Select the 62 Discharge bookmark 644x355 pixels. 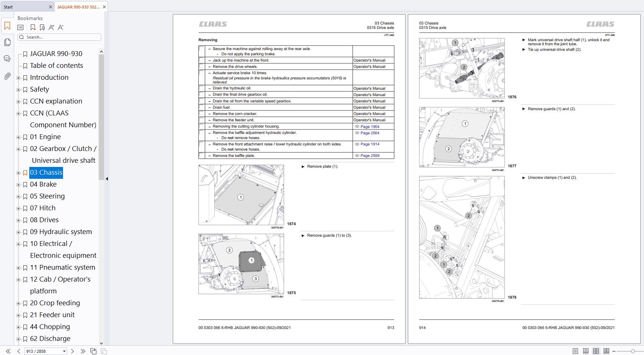50,339
